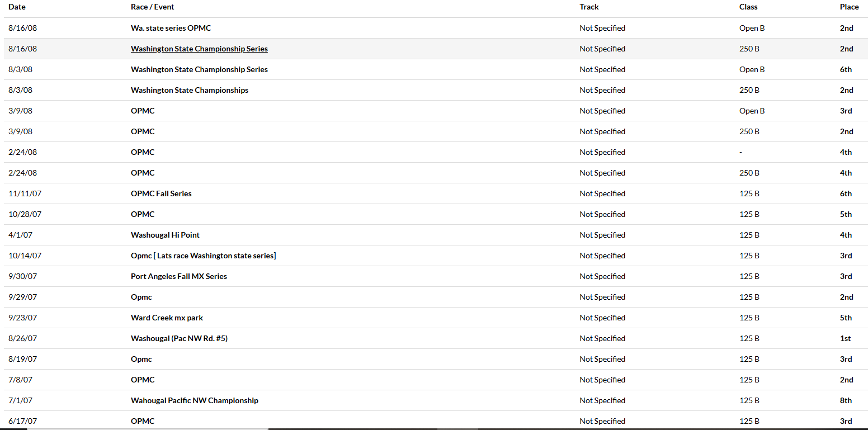The height and width of the screenshot is (430, 868).
Task: Click the '6th' place cell in OPMC Fall Series row
Action: click(x=846, y=193)
